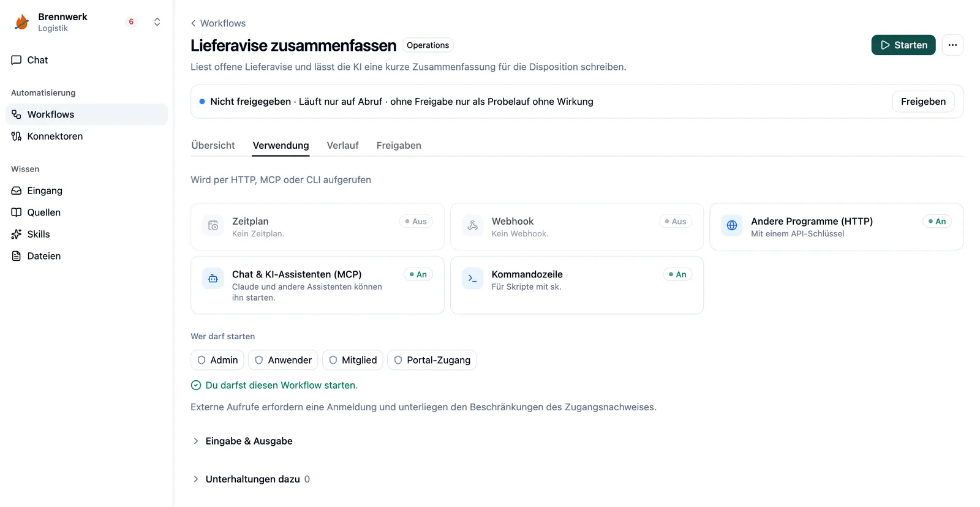
Task: Click the Operations tag
Action: click(x=428, y=45)
